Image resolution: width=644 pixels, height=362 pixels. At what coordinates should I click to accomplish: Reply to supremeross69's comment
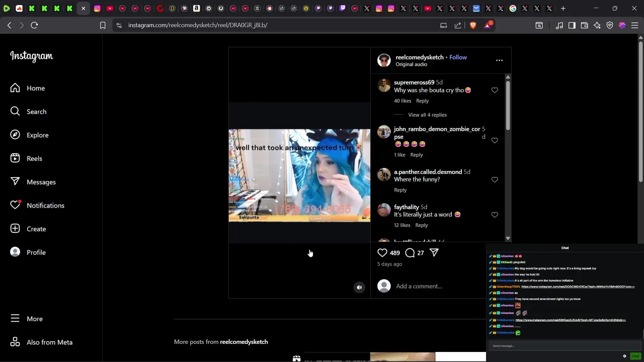click(x=422, y=101)
